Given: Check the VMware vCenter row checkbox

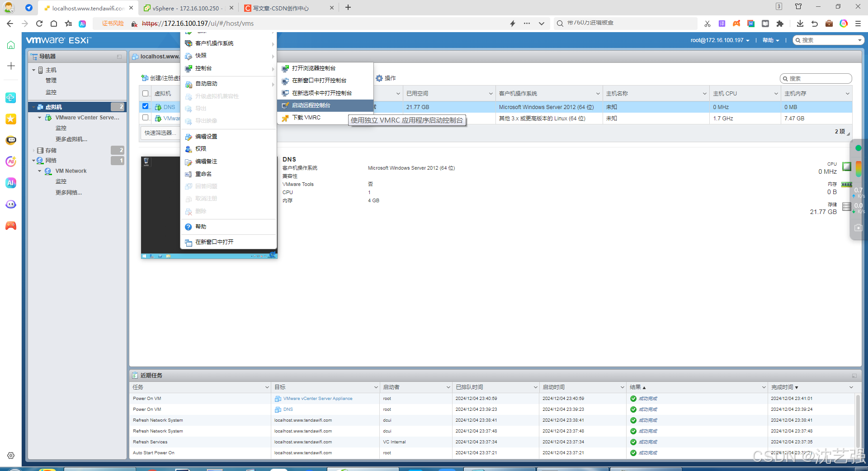Looking at the screenshot, I should click(x=145, y=118).
